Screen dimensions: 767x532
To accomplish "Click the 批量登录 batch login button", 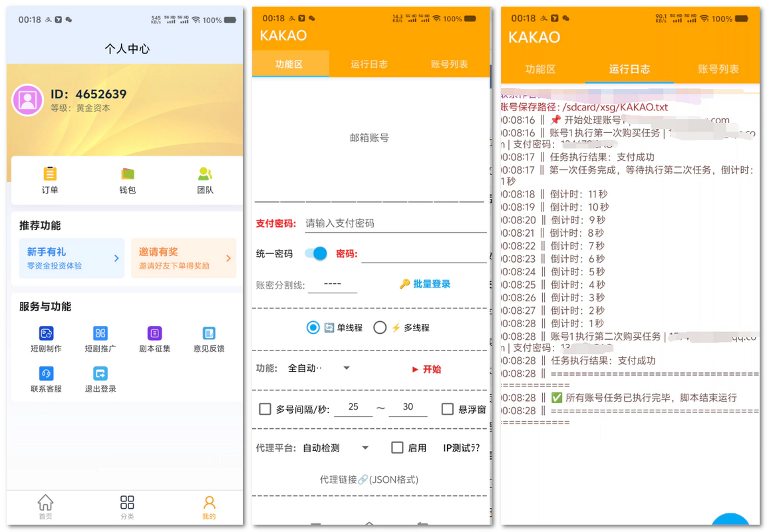I will pos(425,284).
